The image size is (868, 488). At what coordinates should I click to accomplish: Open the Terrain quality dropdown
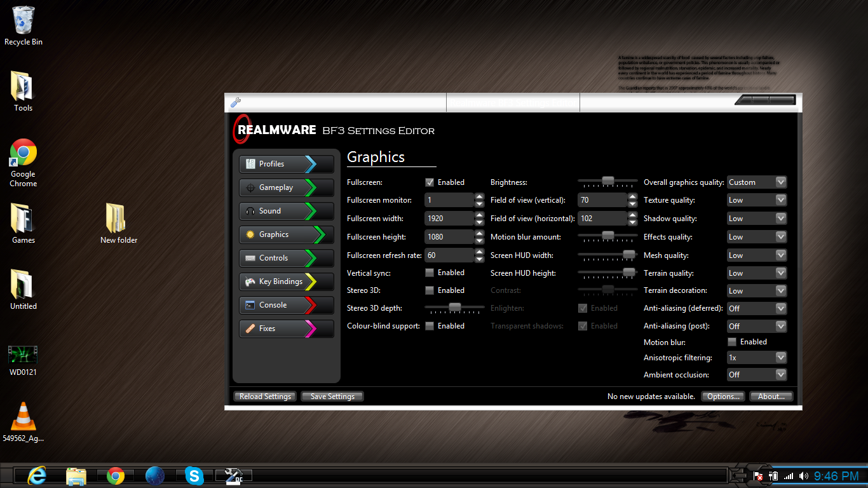click(757, 273)
